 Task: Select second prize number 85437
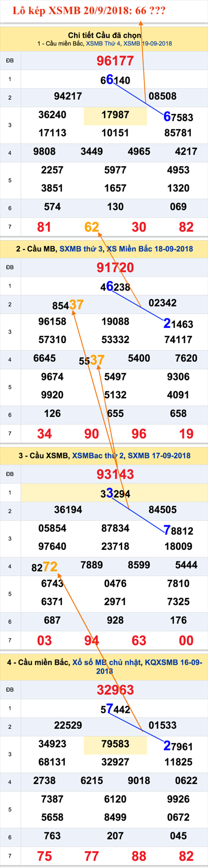68,305
